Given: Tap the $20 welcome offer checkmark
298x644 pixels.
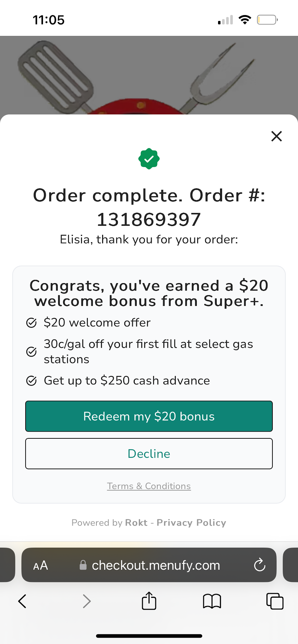Looking at the screenshot, I should coord(31,323).
